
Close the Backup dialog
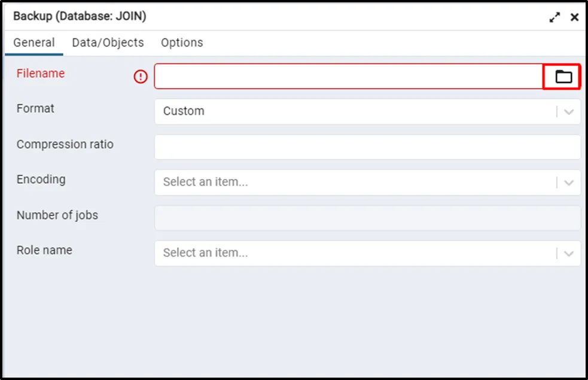(574, 17)
